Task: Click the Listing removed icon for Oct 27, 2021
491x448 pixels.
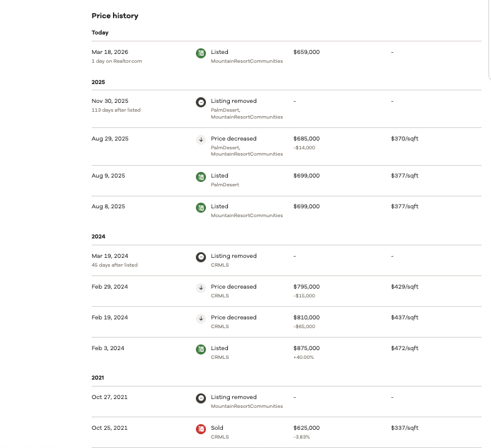Action: (x=201, y=398)
